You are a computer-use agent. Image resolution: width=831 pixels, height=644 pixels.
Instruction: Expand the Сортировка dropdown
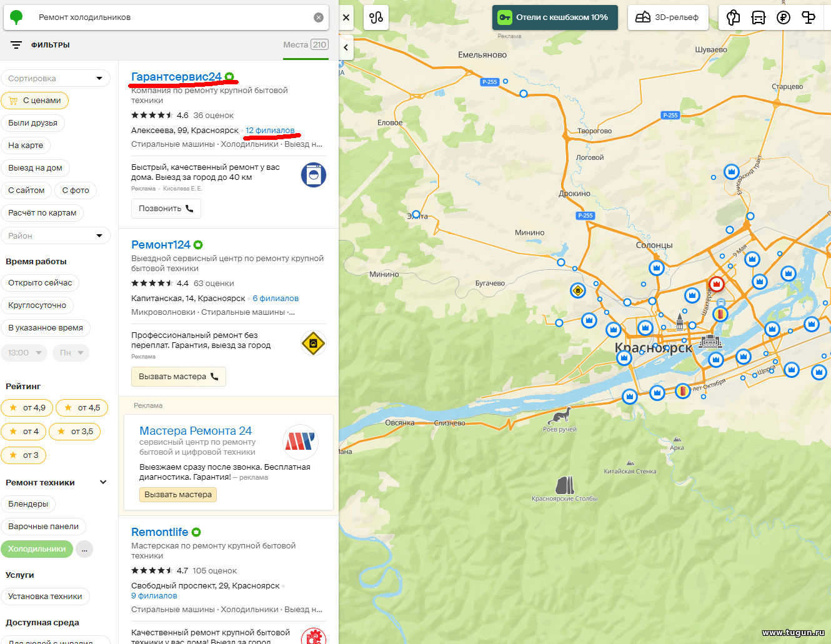pyautogui.click(x=56, y=78)
